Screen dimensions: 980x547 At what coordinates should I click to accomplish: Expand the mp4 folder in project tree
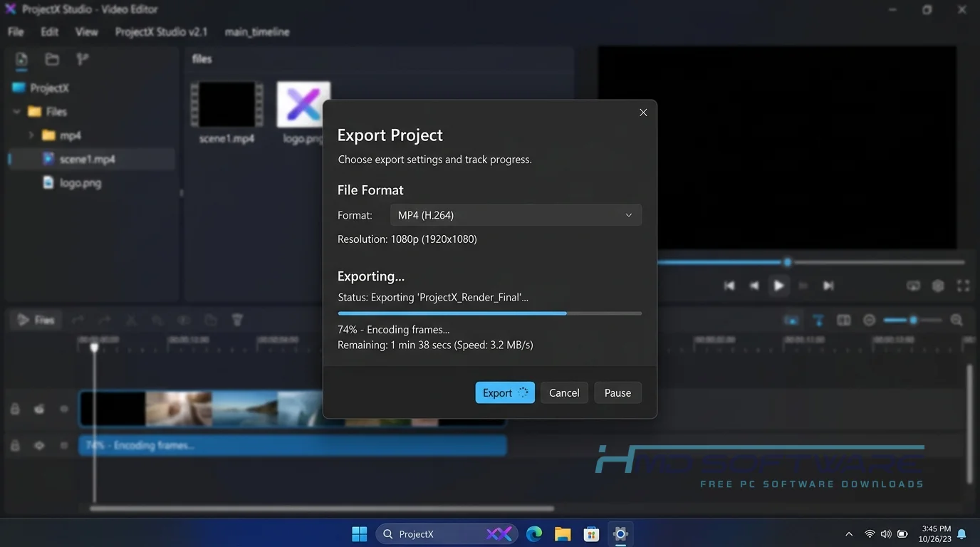pos(31,135)
